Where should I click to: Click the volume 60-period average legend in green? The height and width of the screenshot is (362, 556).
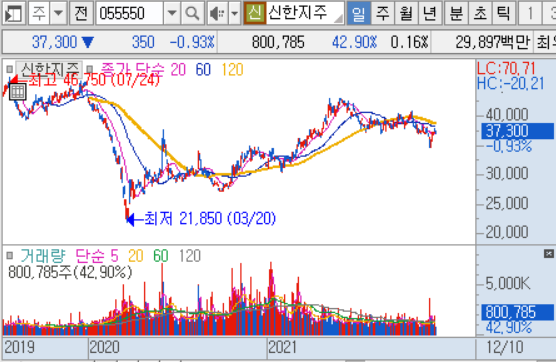click(x=161, y=256)
